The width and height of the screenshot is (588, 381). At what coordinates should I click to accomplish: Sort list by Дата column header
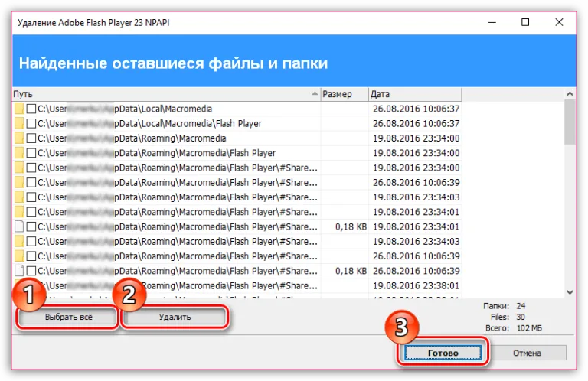(415, 94)
